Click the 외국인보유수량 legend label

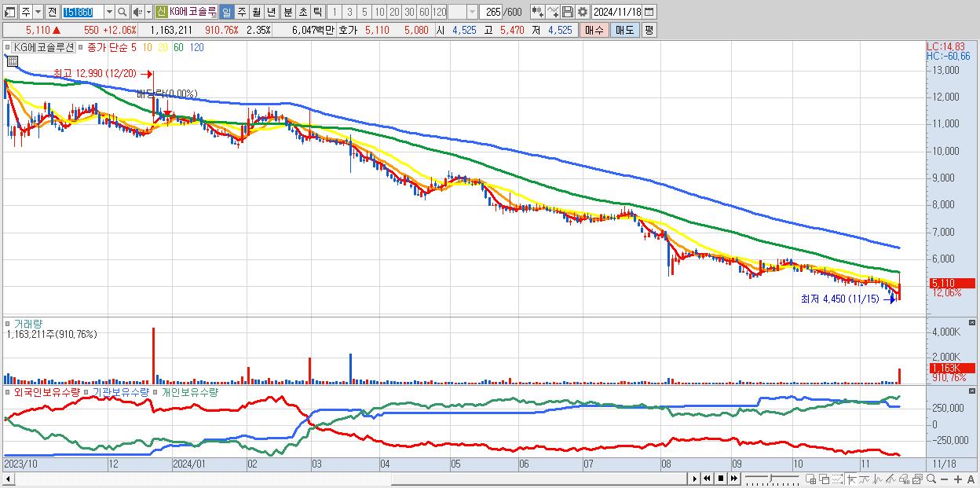[x=47, y=391]
